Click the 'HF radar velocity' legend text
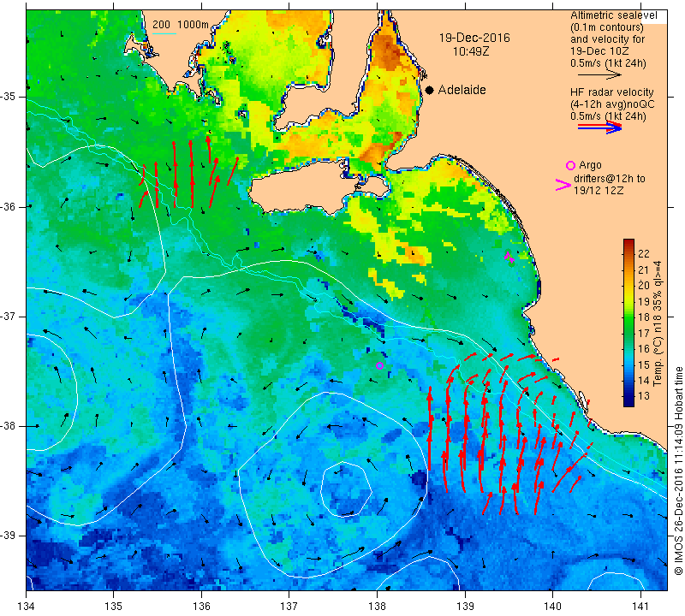This screenshot has width=685, height=616. (x=611, y=92)
